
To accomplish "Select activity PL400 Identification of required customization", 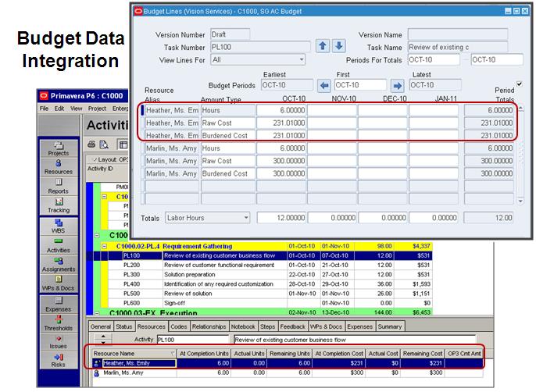I will [x=270, y=284].
